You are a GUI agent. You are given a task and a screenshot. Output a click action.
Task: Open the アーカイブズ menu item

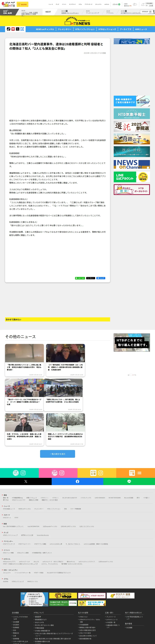click(125, 29)
